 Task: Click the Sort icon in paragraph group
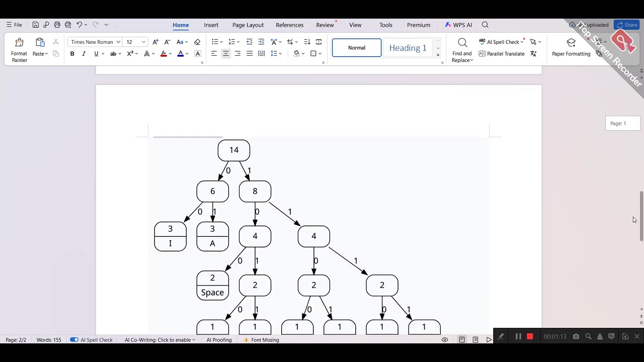click(x=307, y=42)
